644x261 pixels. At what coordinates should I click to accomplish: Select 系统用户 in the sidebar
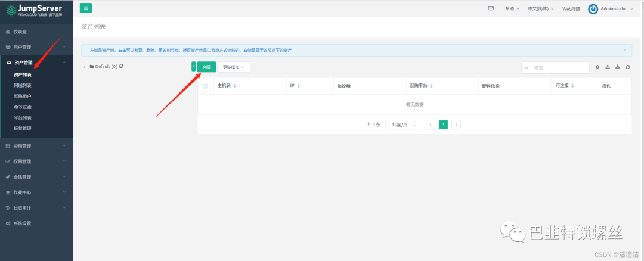[x=22, y=97]
